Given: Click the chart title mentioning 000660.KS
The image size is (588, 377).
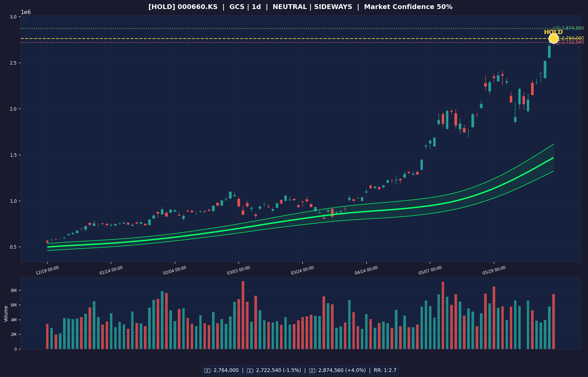Looking at the screenshot, I should tap(300, 7).
